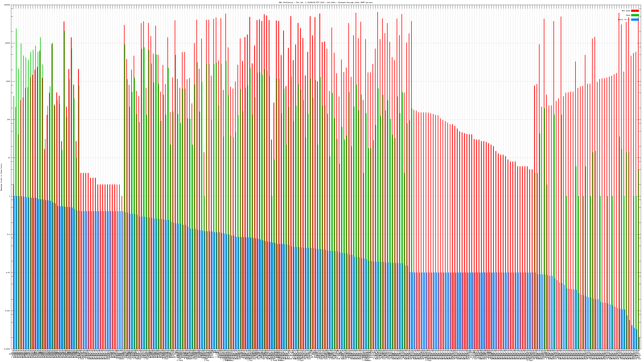The height and width of the screenshot is (362, 644).
Task: Click the 10 y-axis tick label
Action: point(9,158)
